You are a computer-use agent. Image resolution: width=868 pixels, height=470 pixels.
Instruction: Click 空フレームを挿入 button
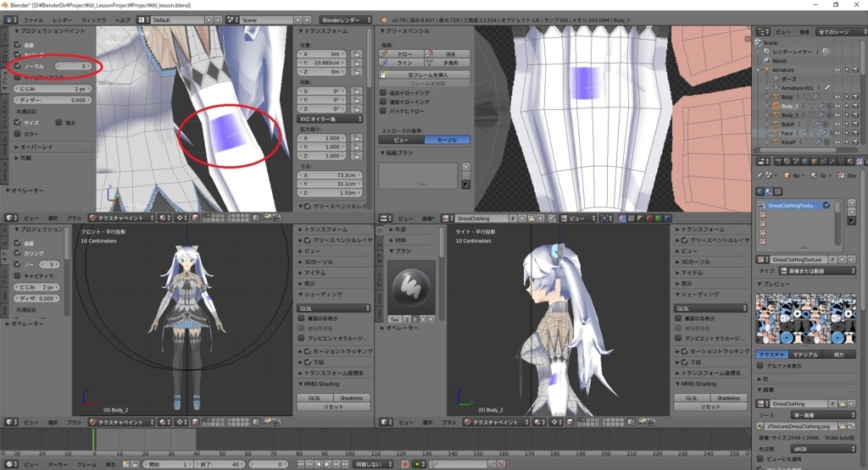coord(425,75)
